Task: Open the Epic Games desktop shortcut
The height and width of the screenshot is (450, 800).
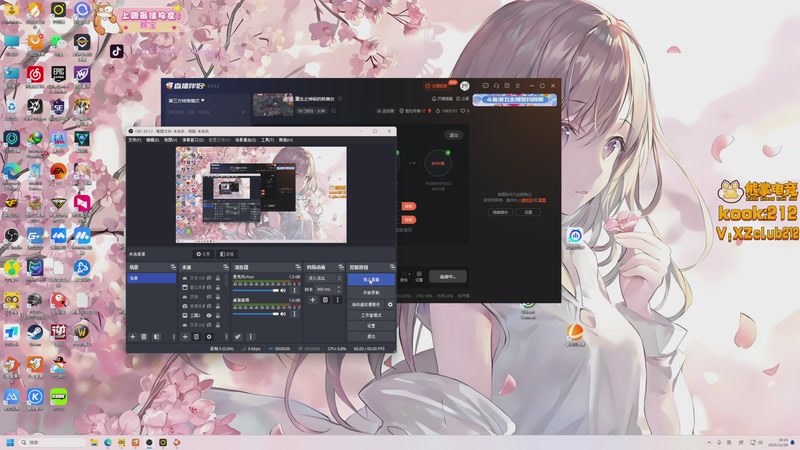Action: pos(58,74)
